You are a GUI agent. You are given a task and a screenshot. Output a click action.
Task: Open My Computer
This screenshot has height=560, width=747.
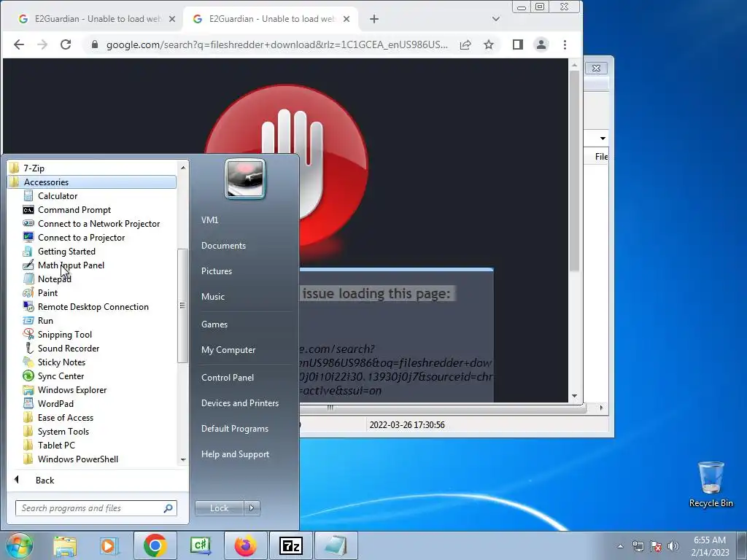pos(228,349)
